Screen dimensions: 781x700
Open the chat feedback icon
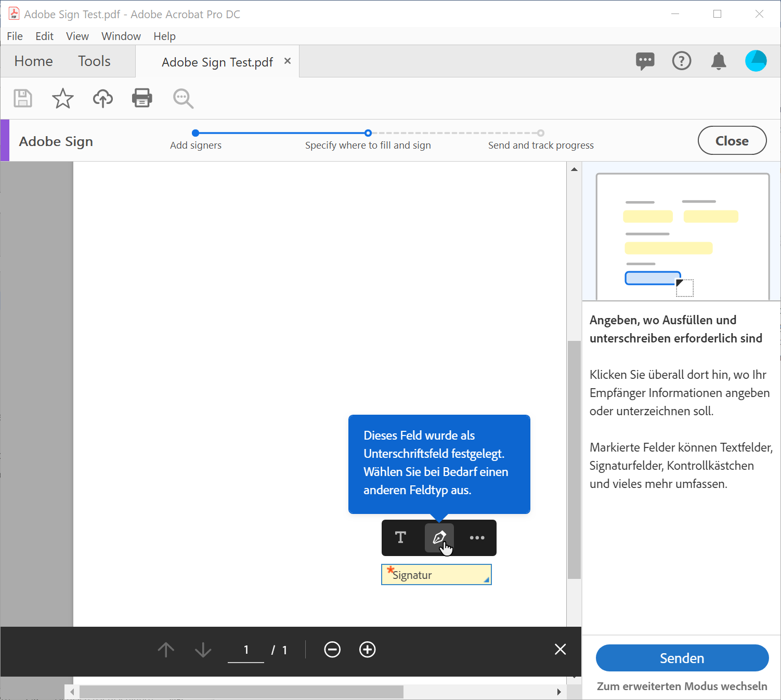(x=645, y=61)
